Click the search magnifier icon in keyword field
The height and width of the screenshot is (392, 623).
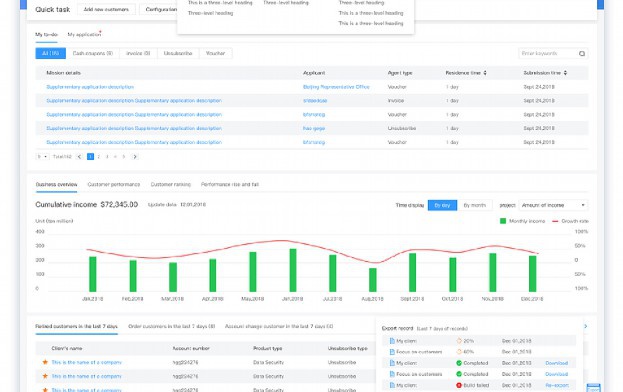click(x=582, y=54)
